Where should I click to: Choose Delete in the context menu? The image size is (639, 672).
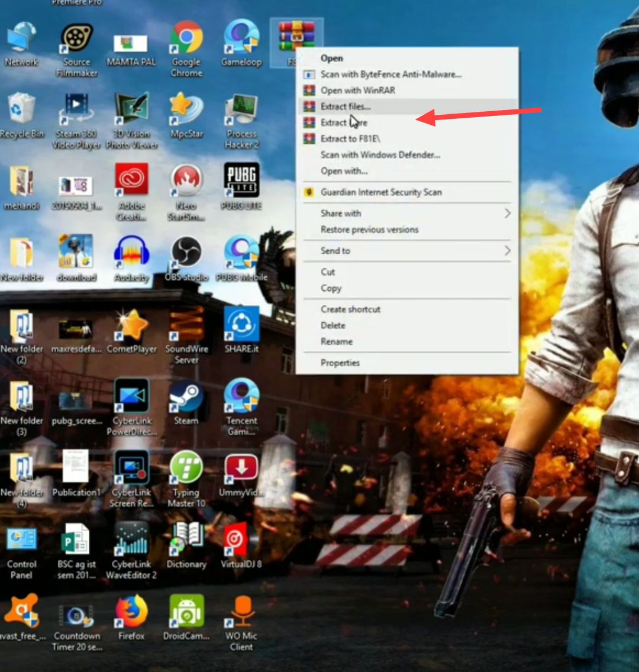click(x=406, y=326)
